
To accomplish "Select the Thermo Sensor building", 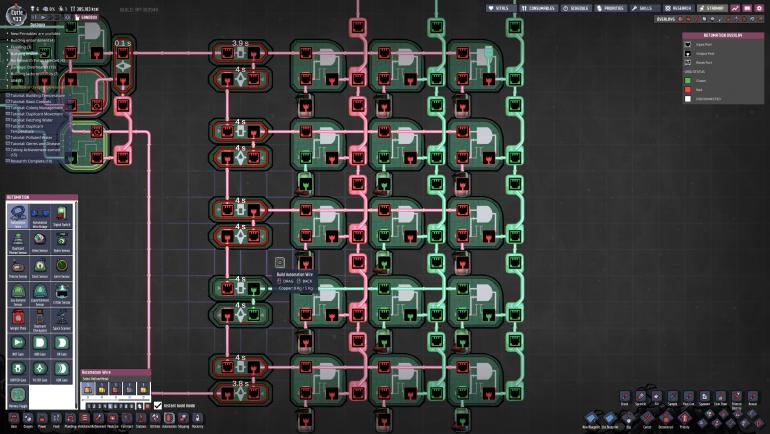I will click(x=18, y=268).
